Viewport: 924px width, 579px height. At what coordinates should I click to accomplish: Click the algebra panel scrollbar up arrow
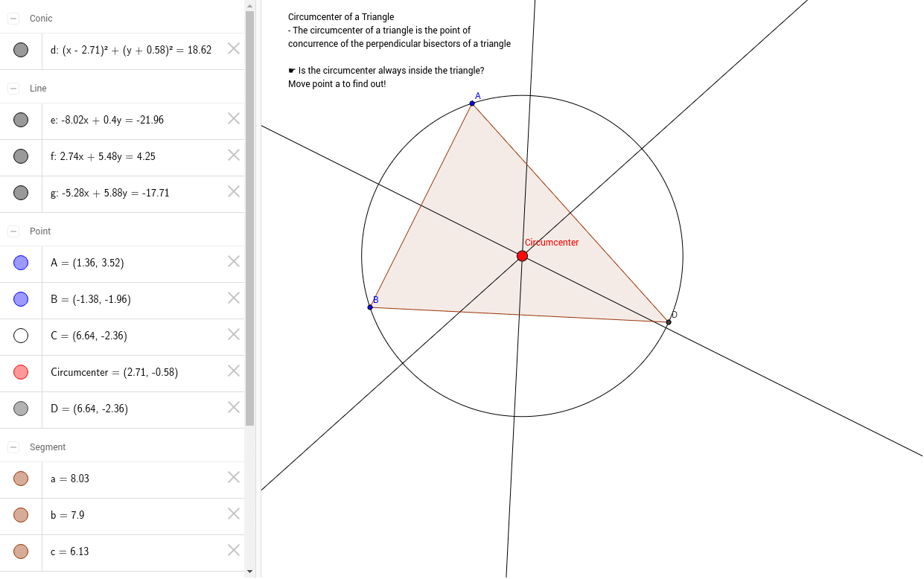[249, 6]
